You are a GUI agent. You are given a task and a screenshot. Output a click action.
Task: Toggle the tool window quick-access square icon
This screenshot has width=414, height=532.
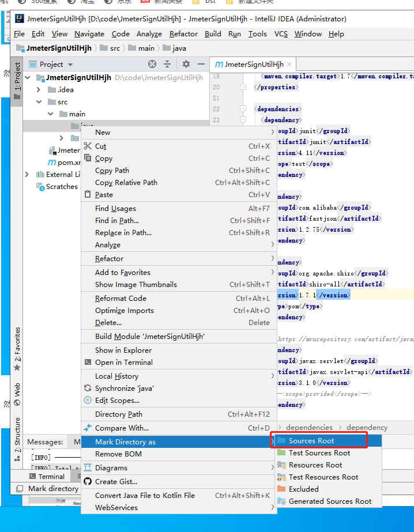coord(20,489)
